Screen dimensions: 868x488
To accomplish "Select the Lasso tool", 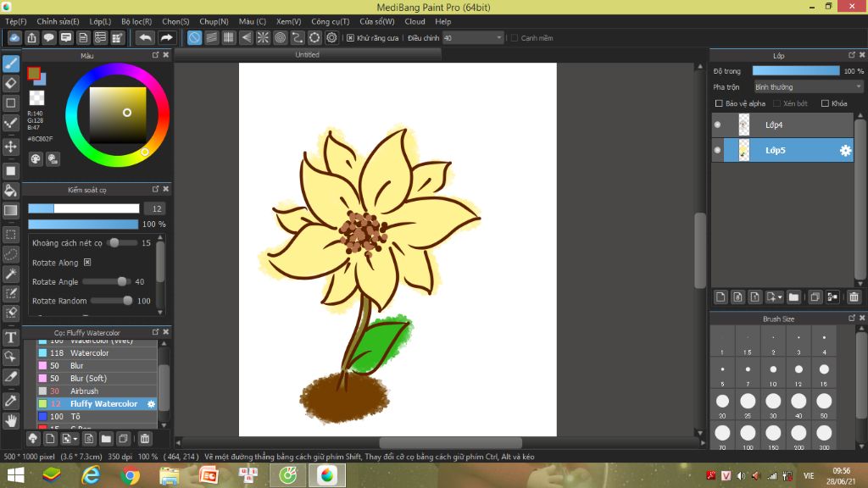I will click(11, 254).
